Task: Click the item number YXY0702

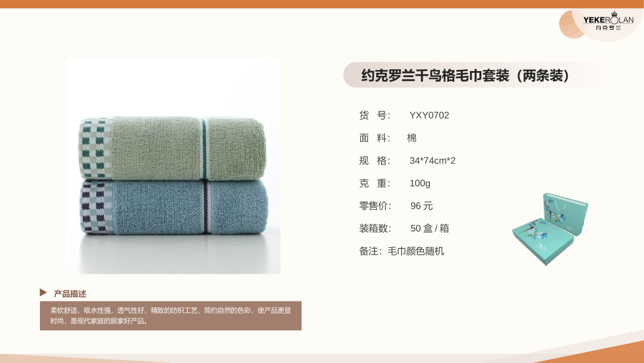Action: (x=429, y=115)
